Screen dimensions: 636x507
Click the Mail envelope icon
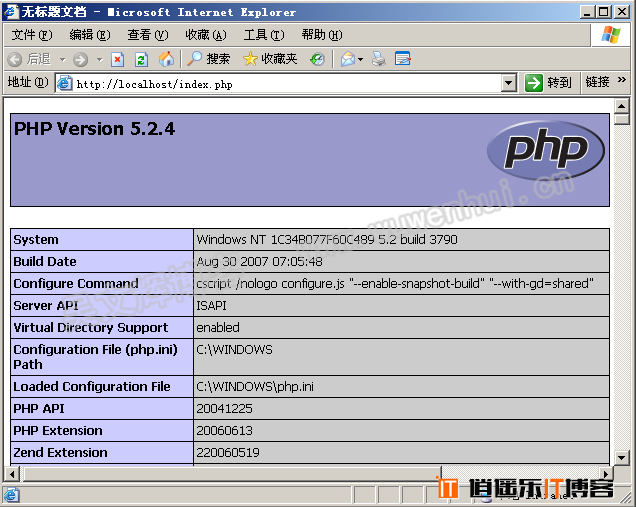(348, 60)
